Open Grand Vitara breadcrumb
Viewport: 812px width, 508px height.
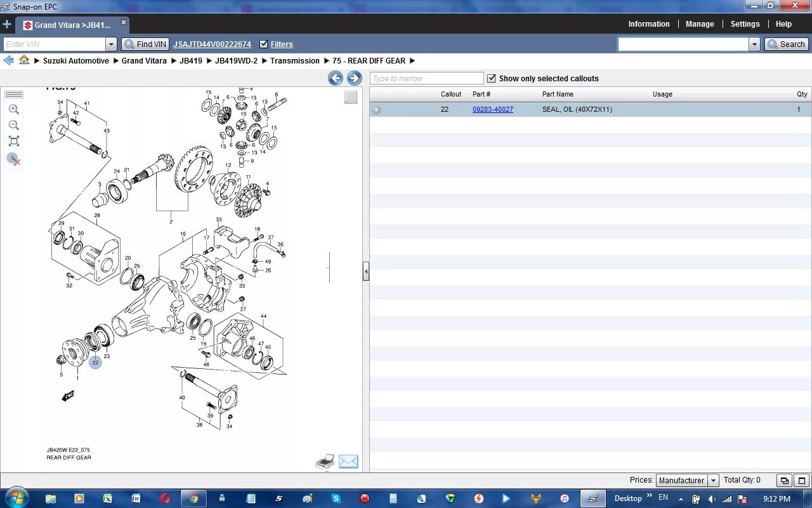[144, 61]
